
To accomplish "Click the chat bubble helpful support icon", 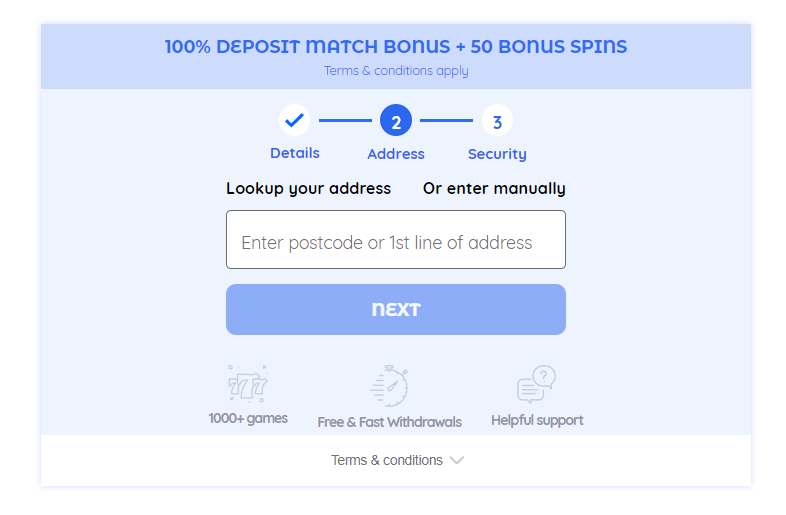I will [536, 384].
